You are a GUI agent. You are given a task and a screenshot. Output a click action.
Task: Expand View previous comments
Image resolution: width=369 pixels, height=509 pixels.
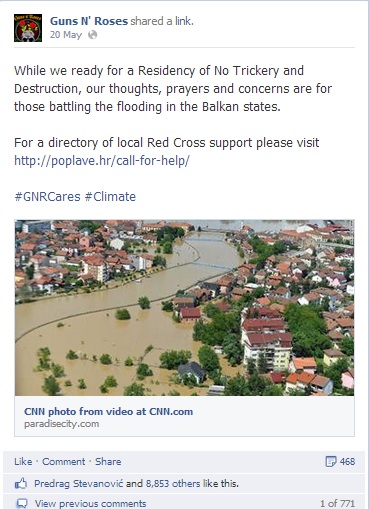click(91, 503)
